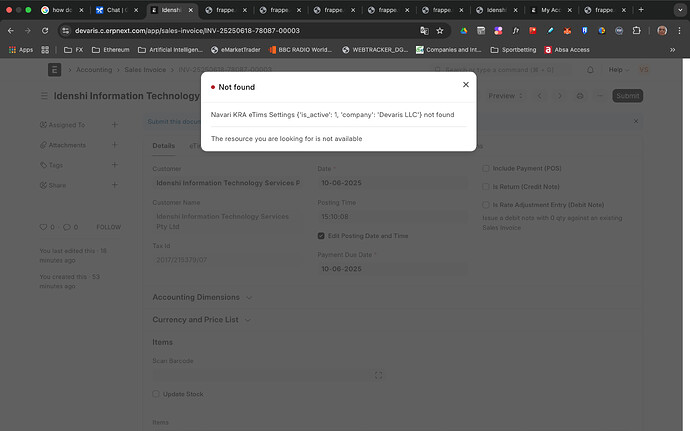Click the Customer field
This screenshot has height=431, width=690.
(228, 183)
